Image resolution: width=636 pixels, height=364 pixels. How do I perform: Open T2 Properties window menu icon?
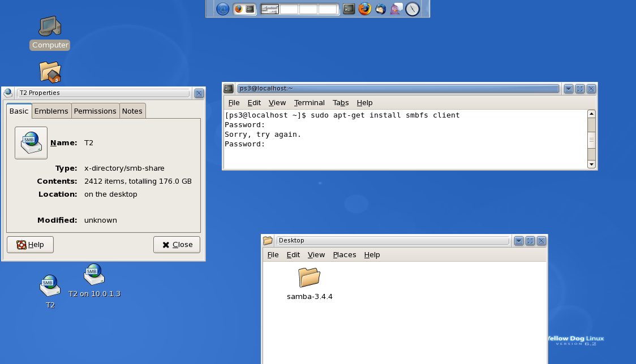8,93
